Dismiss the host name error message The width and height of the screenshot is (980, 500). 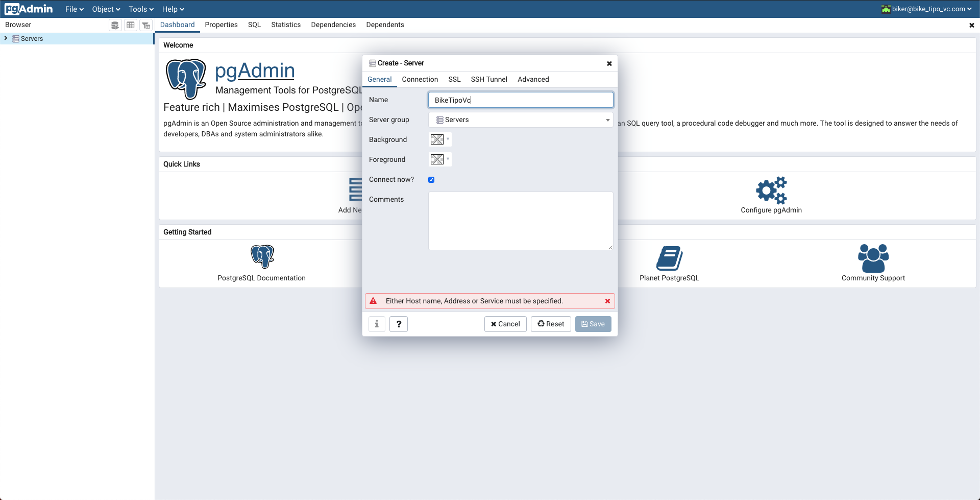coord(607,301)
